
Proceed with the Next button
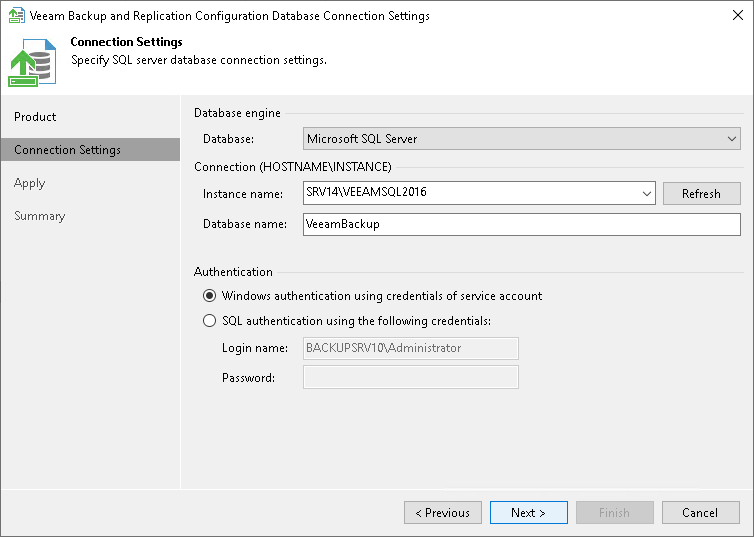tap(528, 512)
